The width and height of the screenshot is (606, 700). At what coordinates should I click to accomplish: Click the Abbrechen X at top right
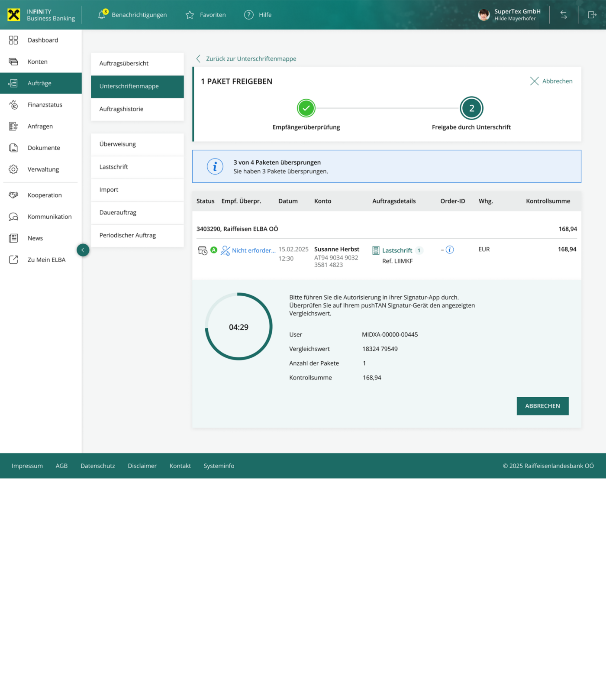pos(534,81)
